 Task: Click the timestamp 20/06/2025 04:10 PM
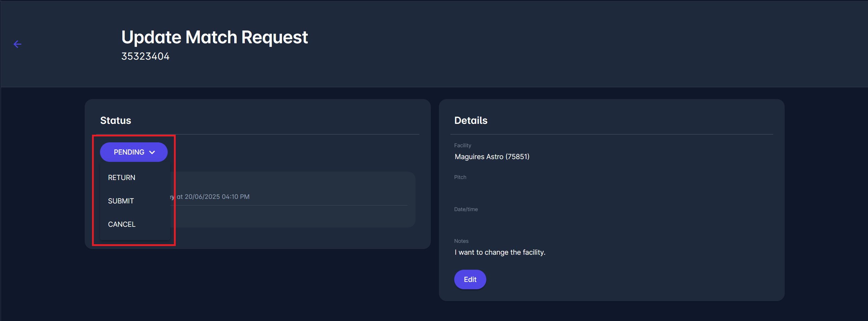tap(216, 196)
